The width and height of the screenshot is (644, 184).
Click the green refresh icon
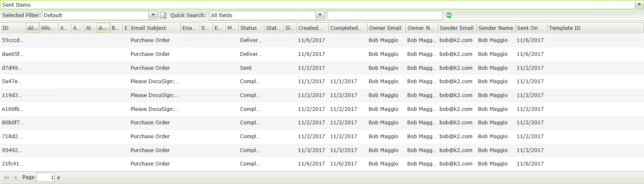pos(449,16)
